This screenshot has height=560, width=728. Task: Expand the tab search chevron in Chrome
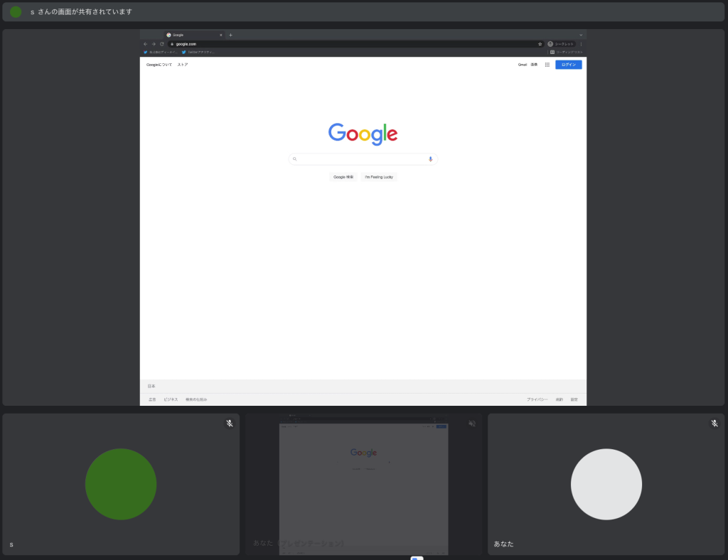tap(581, 35)
